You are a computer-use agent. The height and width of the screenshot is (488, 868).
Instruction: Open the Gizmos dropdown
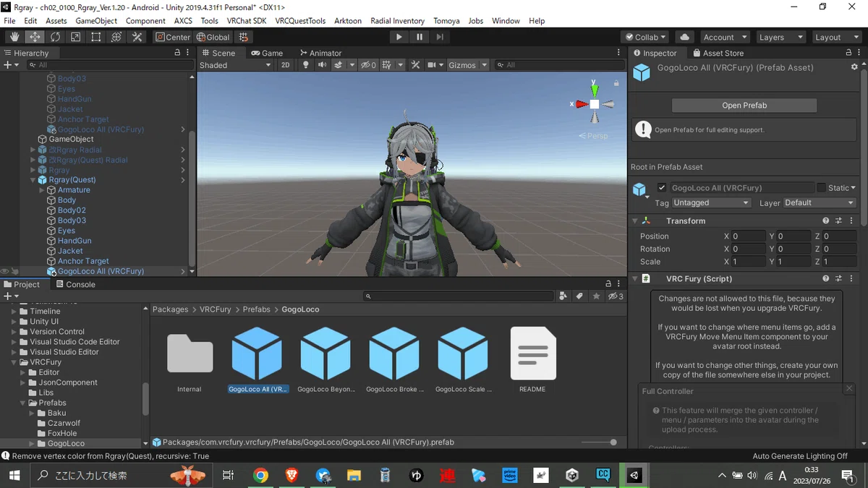(467, 65)
